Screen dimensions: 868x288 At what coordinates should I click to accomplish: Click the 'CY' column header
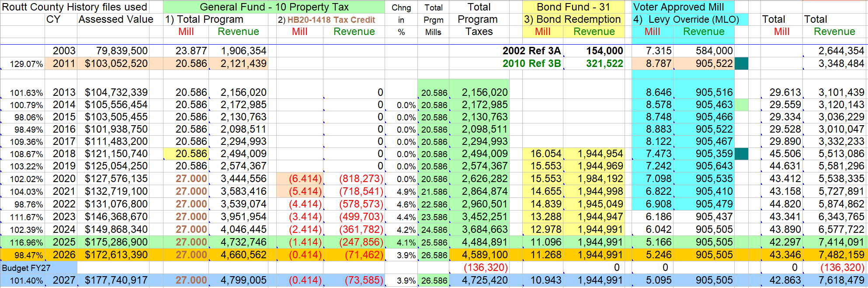[x=53, y=19]
